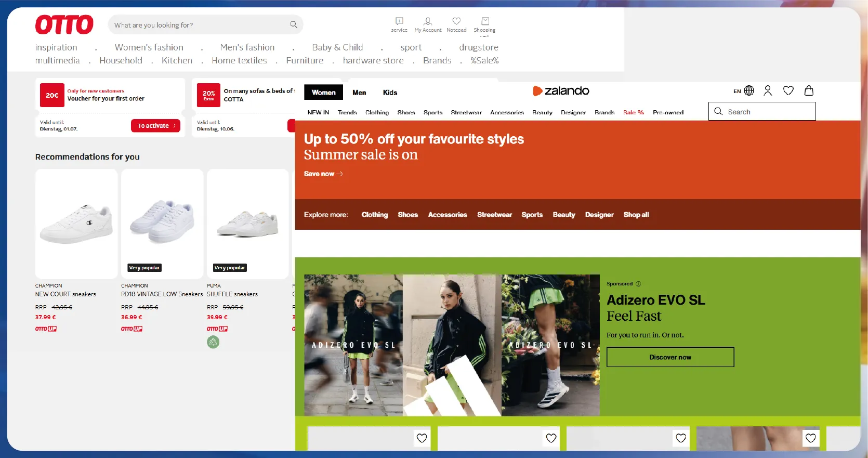This screenshot has width=868, height=458.
Task: Click Discover now button for Adizero
Action: coord(670,357)
